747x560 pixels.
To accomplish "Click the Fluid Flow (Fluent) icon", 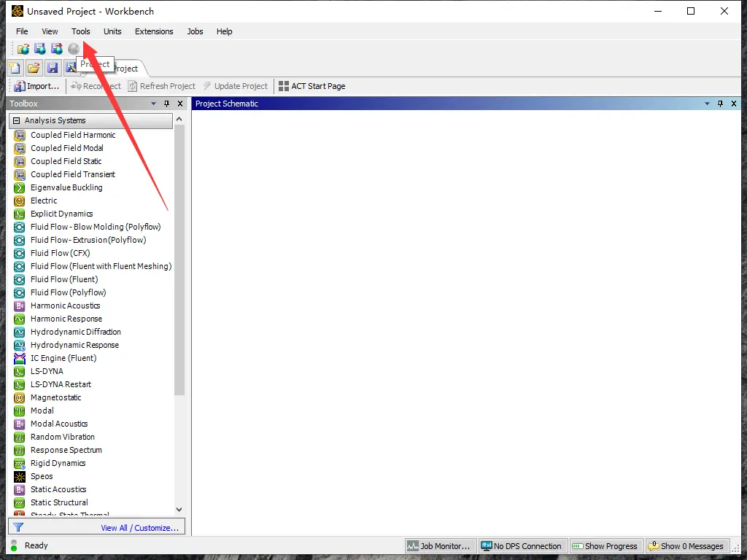I will coord(20,279).
